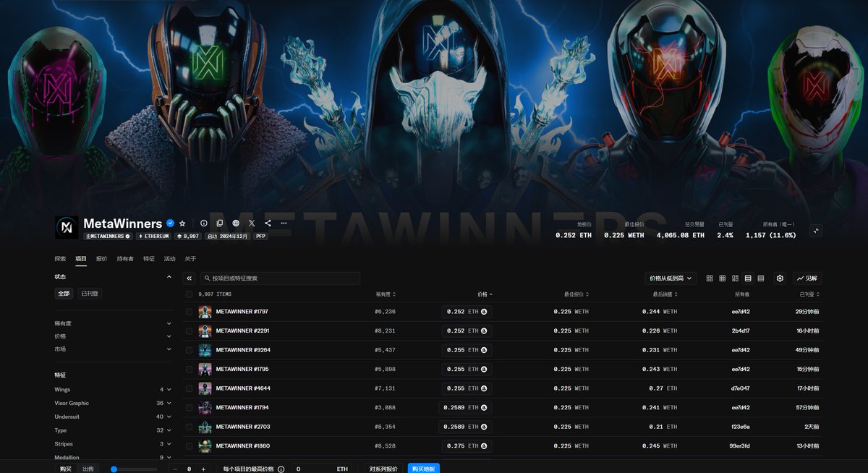The width and height of the screenshot is (868, 473).
Task: Switch to the large grid view icon
Action: 710,278
